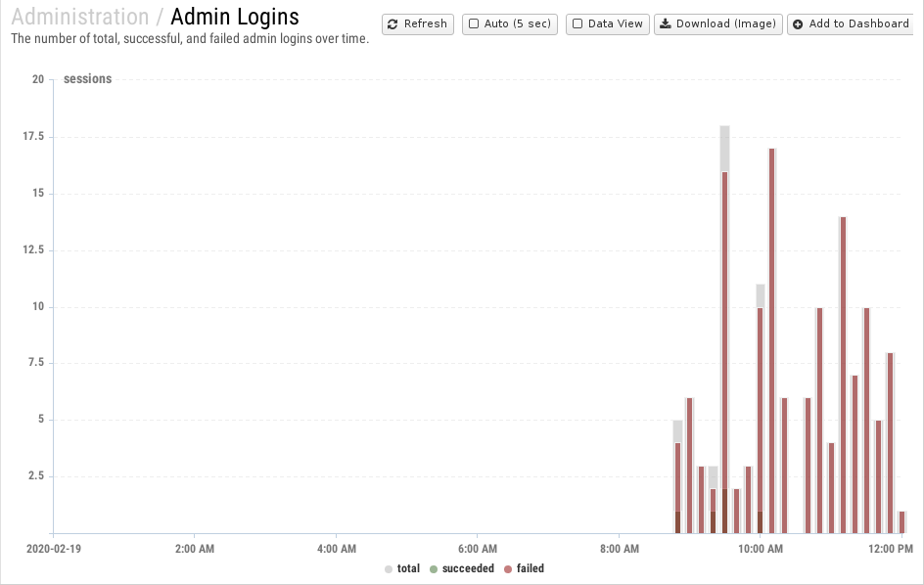The height and width of the screenshot is (585, 924).
Task: Click the 2020-02-19 date axis label
Action: tap(54, 549)
